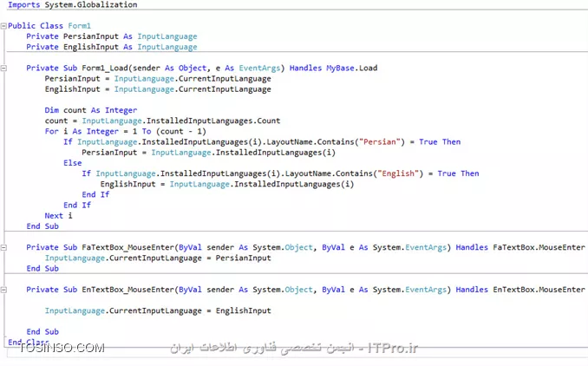Click the FaTextBox_MouseEnter sub name
588x366 pixels.
pos(128,247)
